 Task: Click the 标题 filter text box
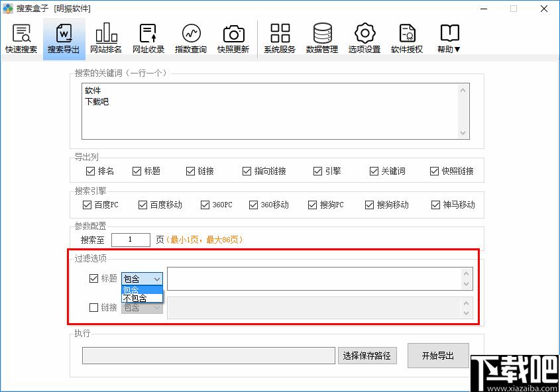pos(314,279)
